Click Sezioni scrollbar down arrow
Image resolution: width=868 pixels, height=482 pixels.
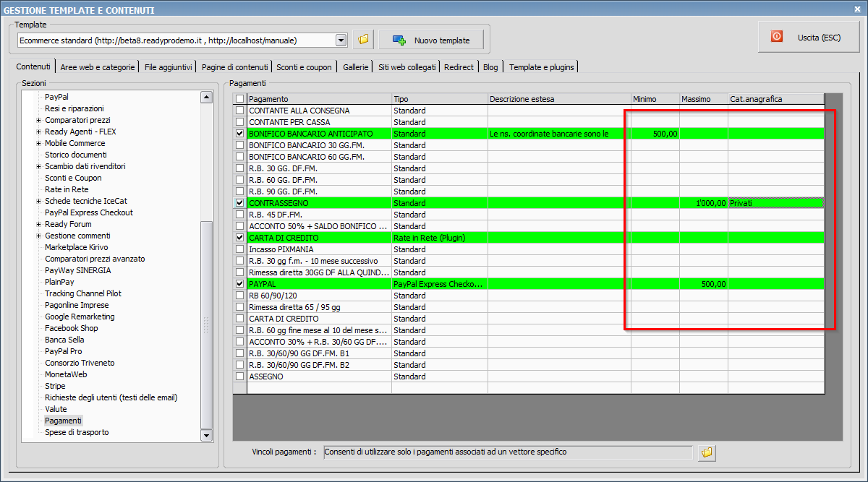pyautogui.click(x=206, y=435)
